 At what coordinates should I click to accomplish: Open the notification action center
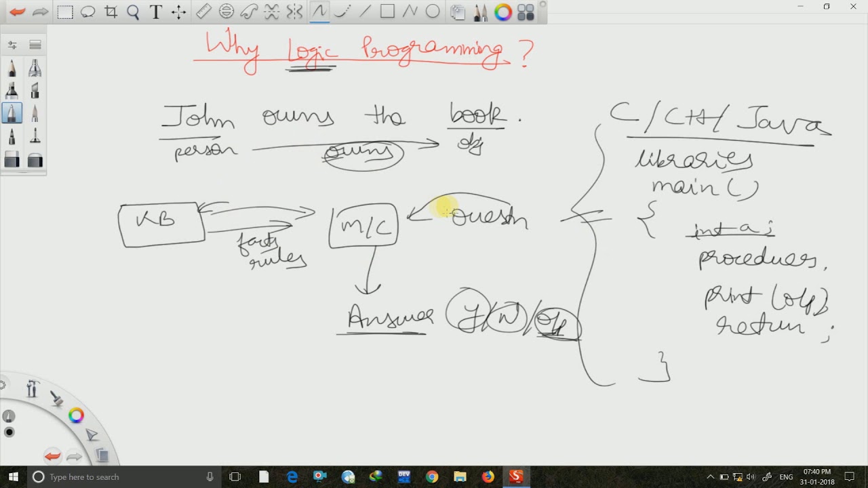coord(850,477)
